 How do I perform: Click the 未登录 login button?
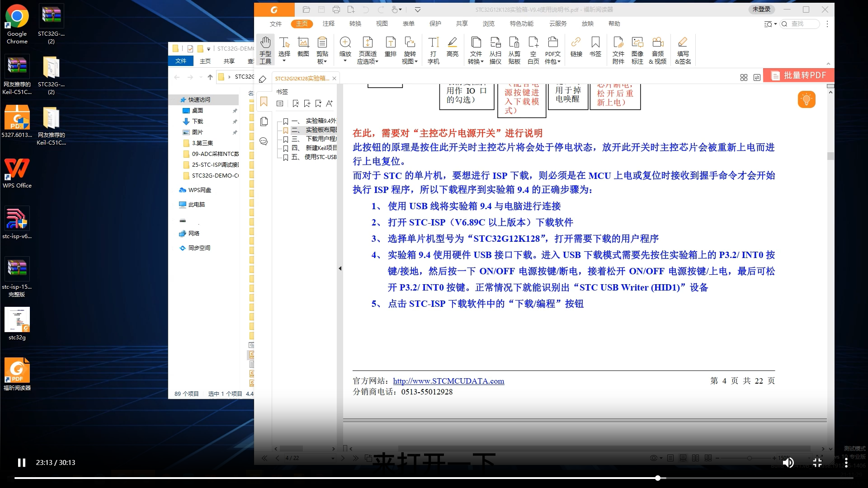tap(761, 9)
